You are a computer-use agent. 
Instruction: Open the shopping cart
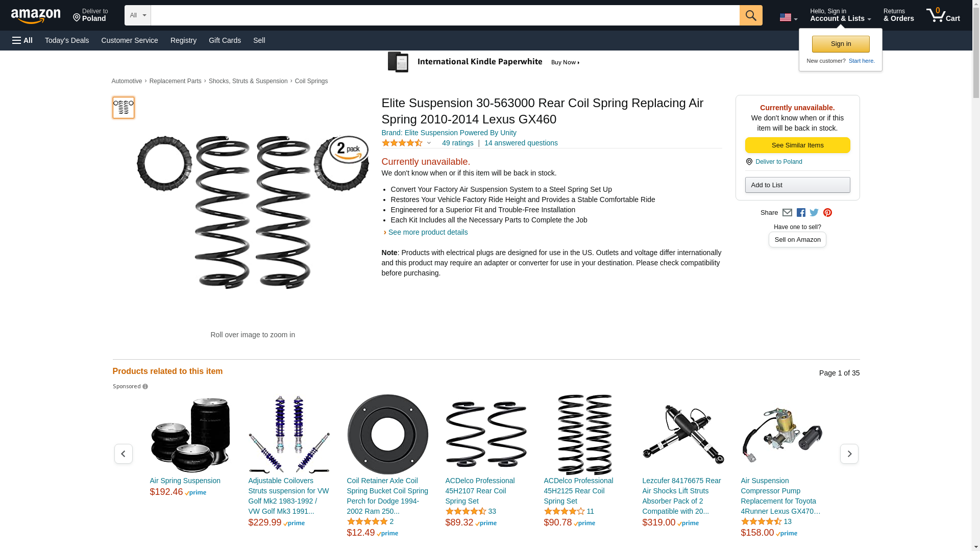click(943, 15)
